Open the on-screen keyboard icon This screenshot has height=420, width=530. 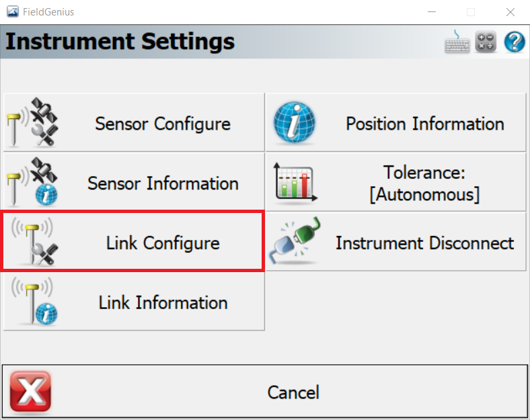pyautogui.click(x=457, y=42)
